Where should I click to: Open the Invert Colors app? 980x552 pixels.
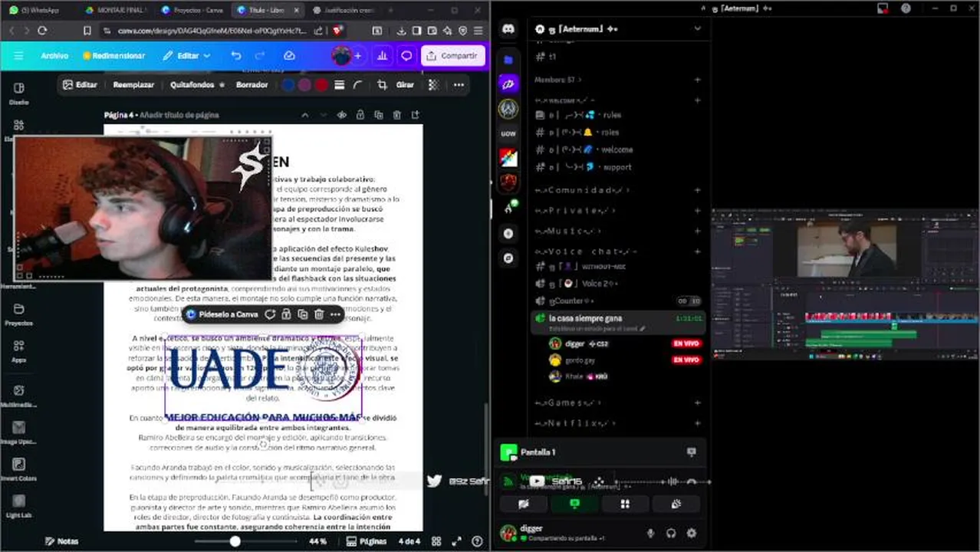tap(19, 470)
